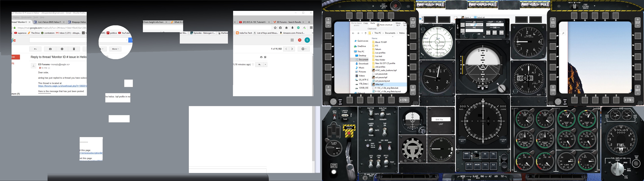Open Gmail settings gear dropdown
Image resolution: width=644 pixels, height=181 pixels.
tap(304, 49)
